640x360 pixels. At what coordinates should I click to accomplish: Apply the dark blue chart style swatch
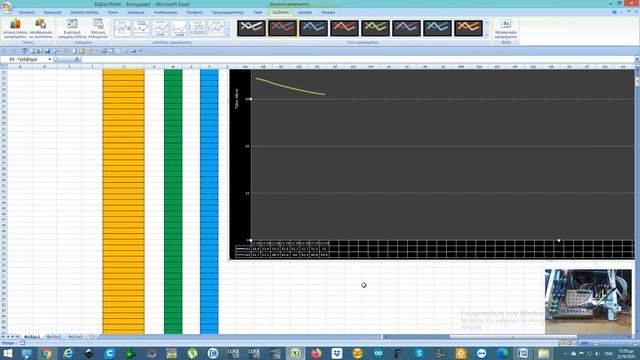point(313,28)
